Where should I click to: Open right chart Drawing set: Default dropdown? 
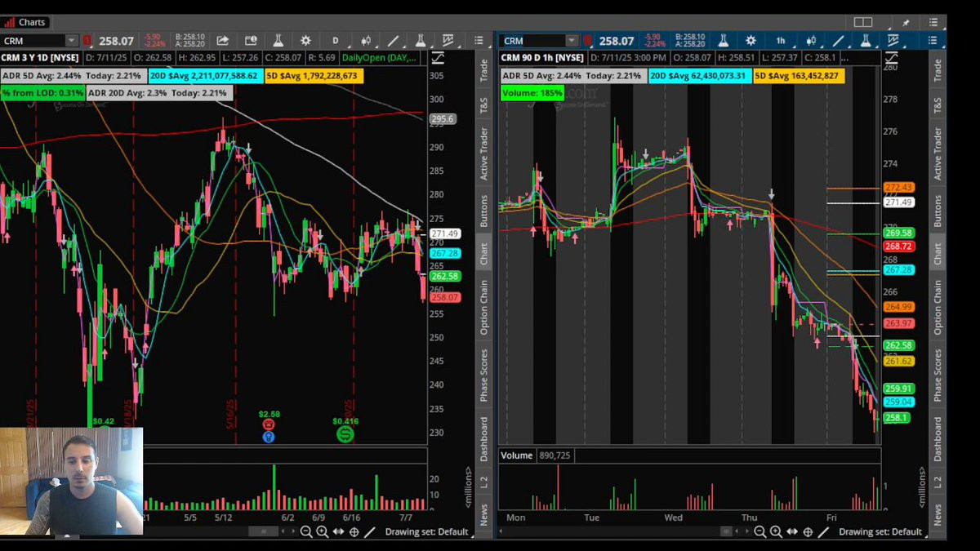tap(880, 532)
